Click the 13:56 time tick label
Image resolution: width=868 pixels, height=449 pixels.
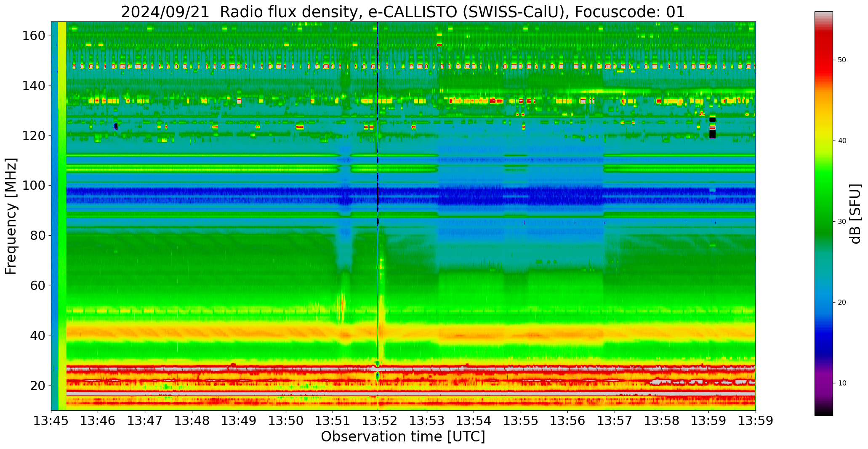567,421
